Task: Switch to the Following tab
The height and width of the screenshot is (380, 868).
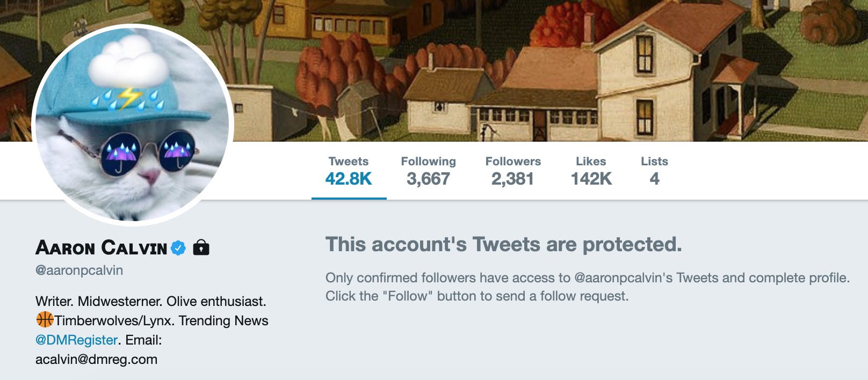Action: [428, 171]
